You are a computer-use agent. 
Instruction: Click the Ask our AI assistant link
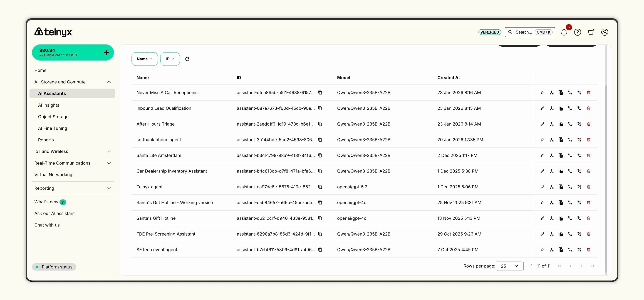(54, 213)
